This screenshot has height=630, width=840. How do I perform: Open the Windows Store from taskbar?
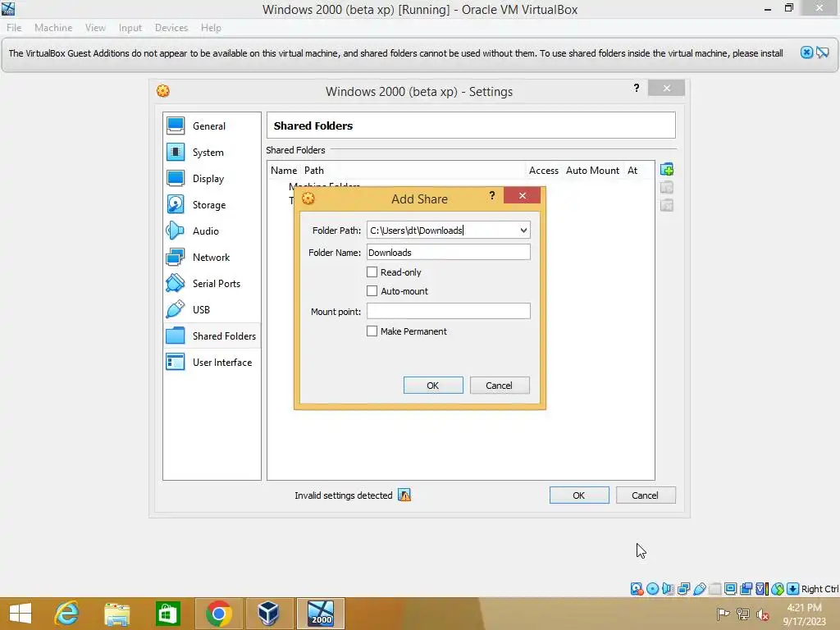[167, 614]
